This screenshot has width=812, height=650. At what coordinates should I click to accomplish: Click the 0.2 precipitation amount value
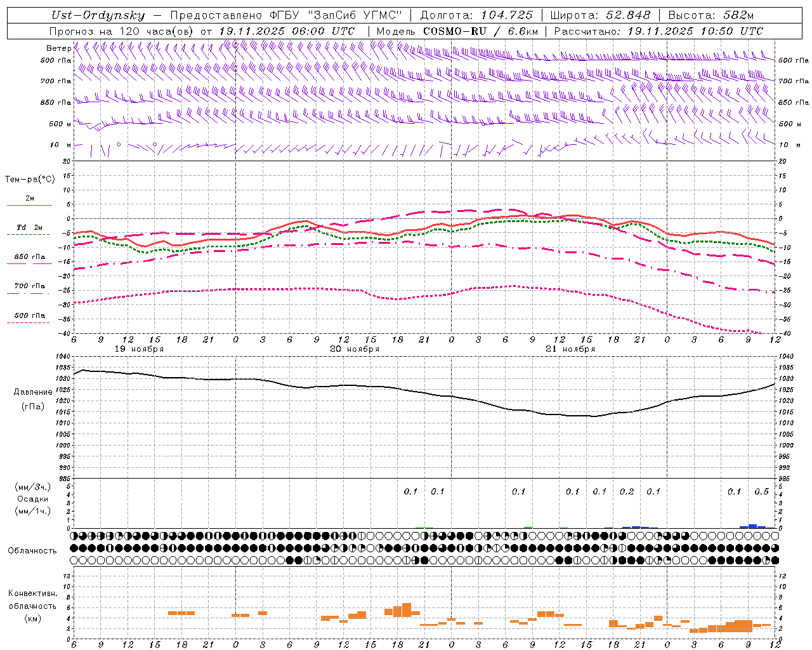pyautogui.click(x=627, y=491)
